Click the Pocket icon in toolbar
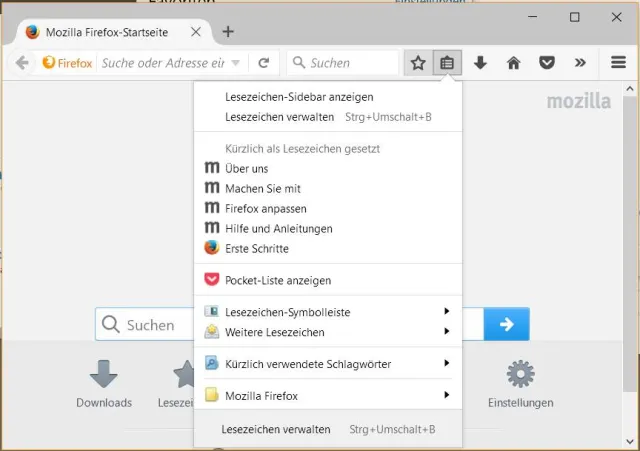 pos(546,63)
